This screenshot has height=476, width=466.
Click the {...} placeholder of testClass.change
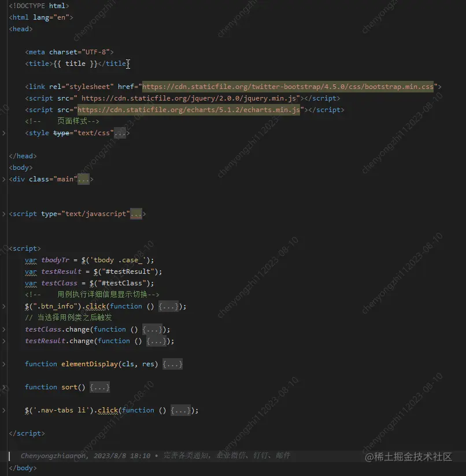point(152,329)
